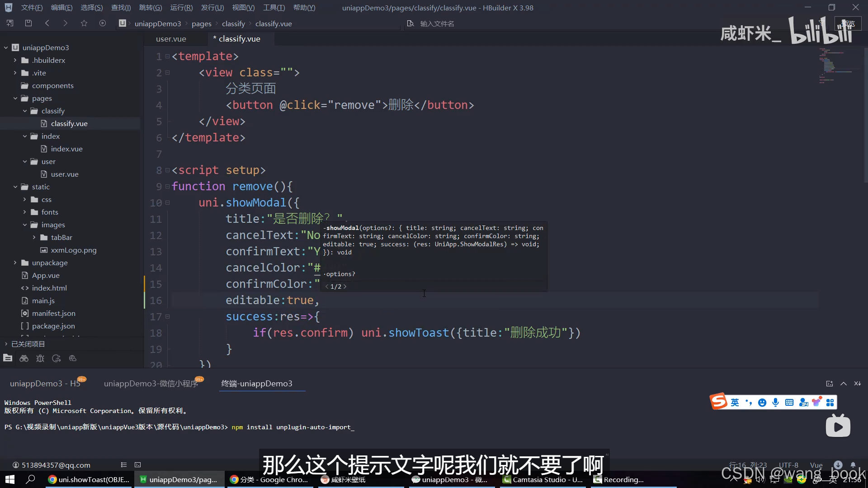
Task: Collapse the console panel with up chevron
Action: [844, 384]
